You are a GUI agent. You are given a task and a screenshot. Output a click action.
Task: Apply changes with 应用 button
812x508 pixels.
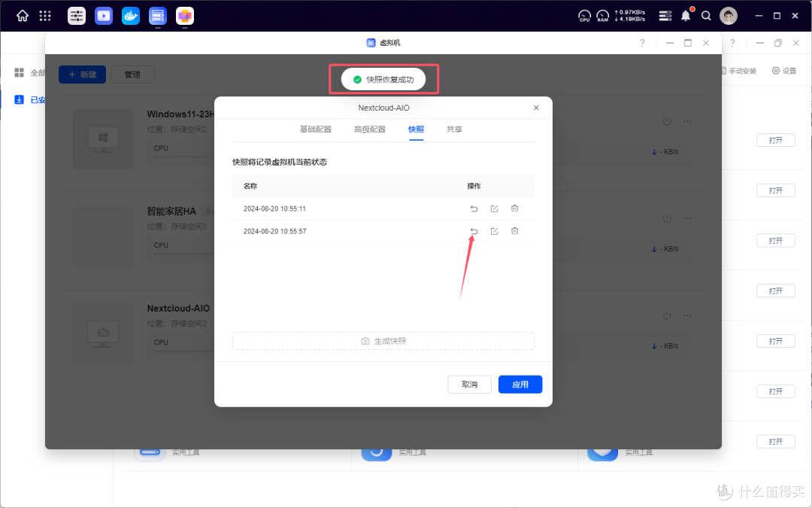click(x=520, y=384)
